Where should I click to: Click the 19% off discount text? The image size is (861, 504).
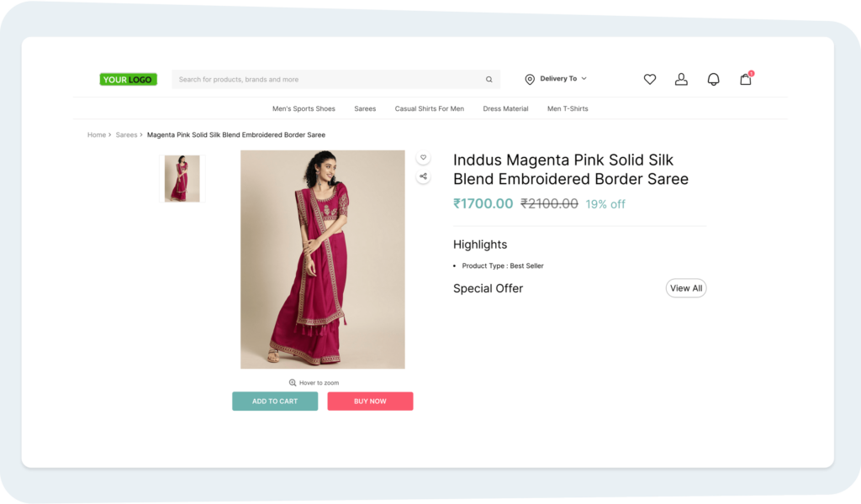click(605, 204)
